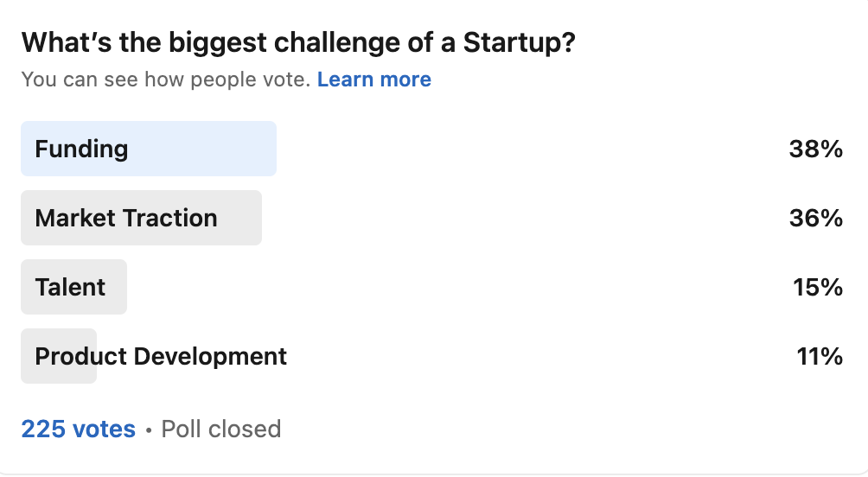Open the "Learn more" link
868x477 pixels.
pyautogui.click(x=373, y=79)
